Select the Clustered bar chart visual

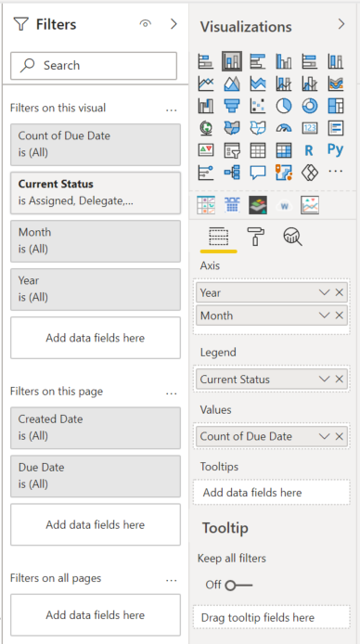[x=258, y=61]
